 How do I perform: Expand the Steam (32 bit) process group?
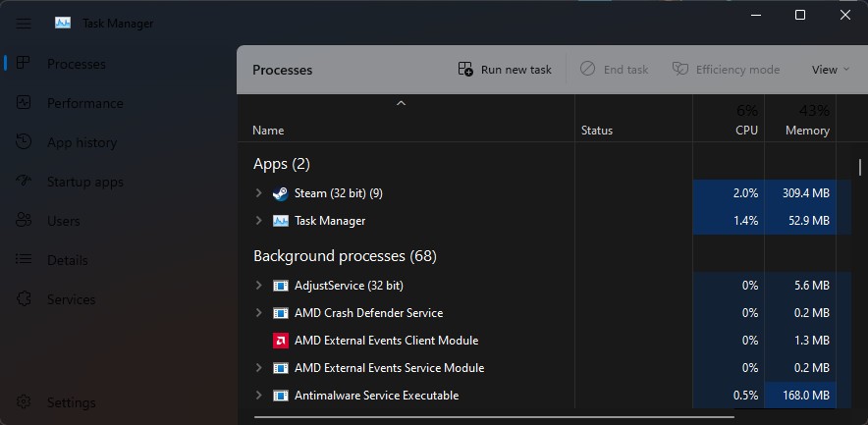click(258, 193)
